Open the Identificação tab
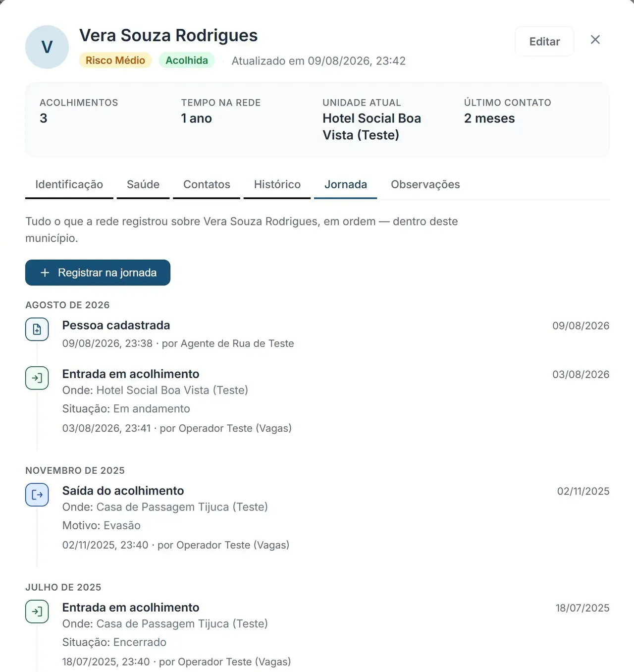 (69, 184)
